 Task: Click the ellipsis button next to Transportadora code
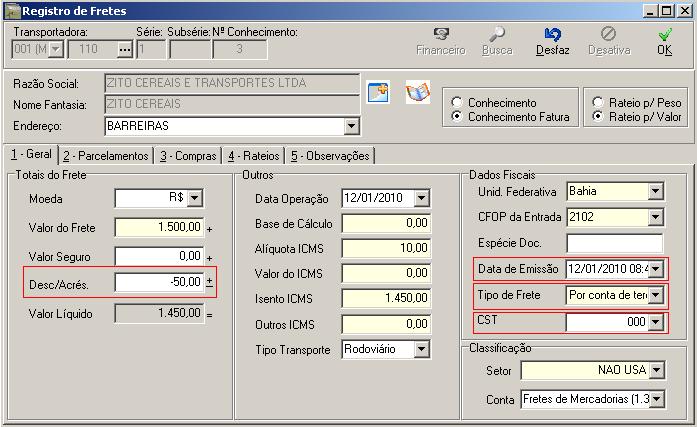pyautogui.click(x=124, y=48)
